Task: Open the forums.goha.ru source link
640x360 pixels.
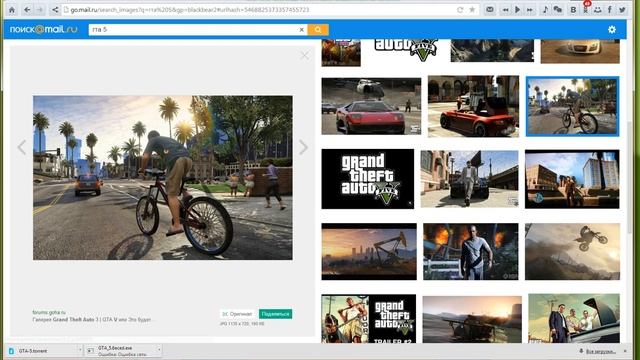Action: [x=49, y=312]
